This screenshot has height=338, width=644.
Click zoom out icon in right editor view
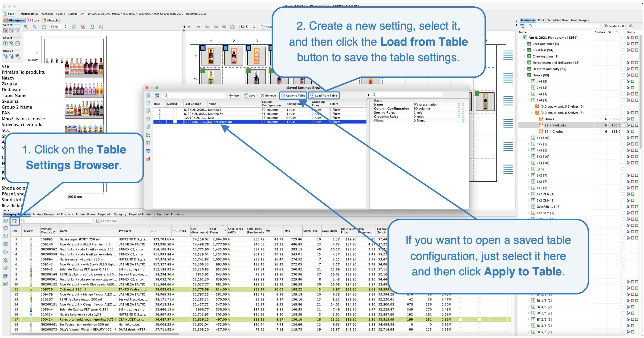(216, 27)
